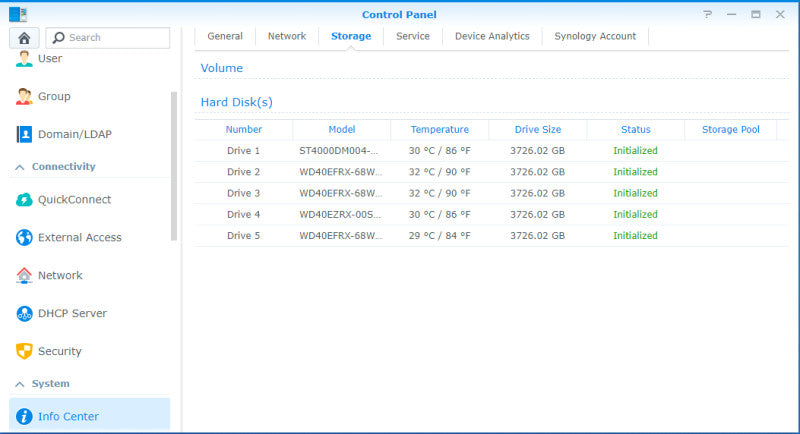This screenshot has height=434, width=800.
Task: Click the Volume section heading
Action: click(221, 68)
